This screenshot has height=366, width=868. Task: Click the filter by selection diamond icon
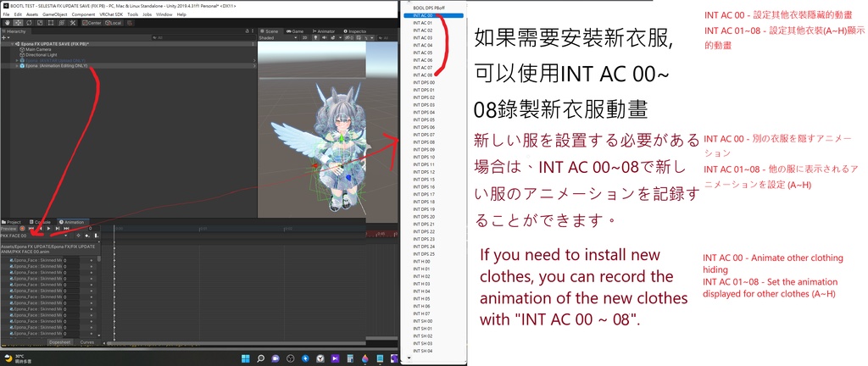tap(78, 236)
